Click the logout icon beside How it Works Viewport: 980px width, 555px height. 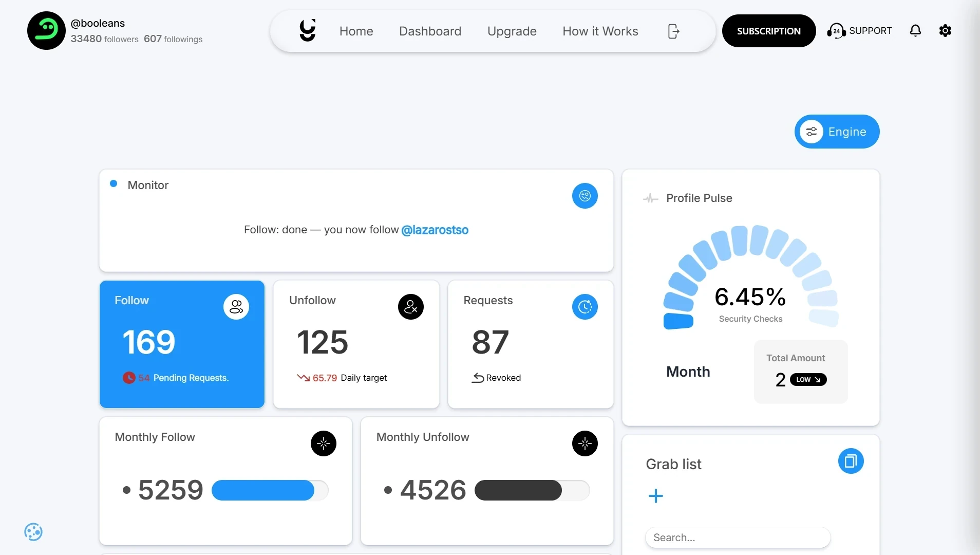click(674, 31)
